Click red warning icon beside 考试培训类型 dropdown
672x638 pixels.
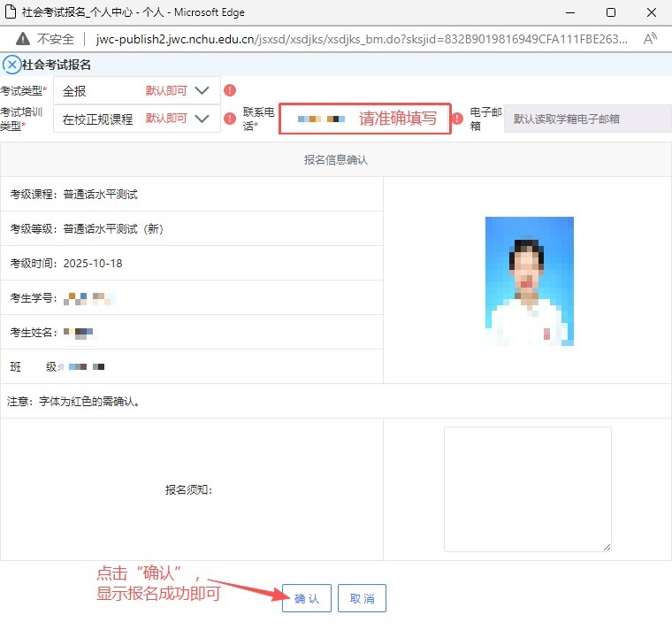click(230, 119)
